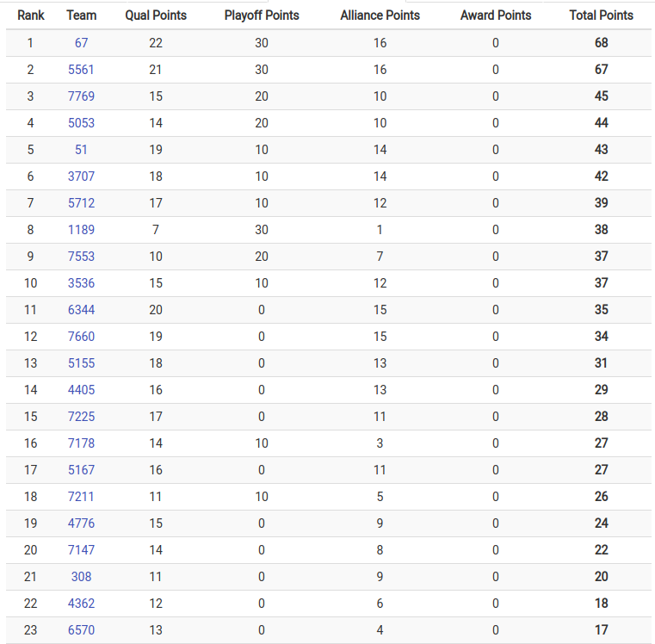The image size is (655, 644).
Task: Select qual points 13 for team 6570
Action: (x=156, y=630)
